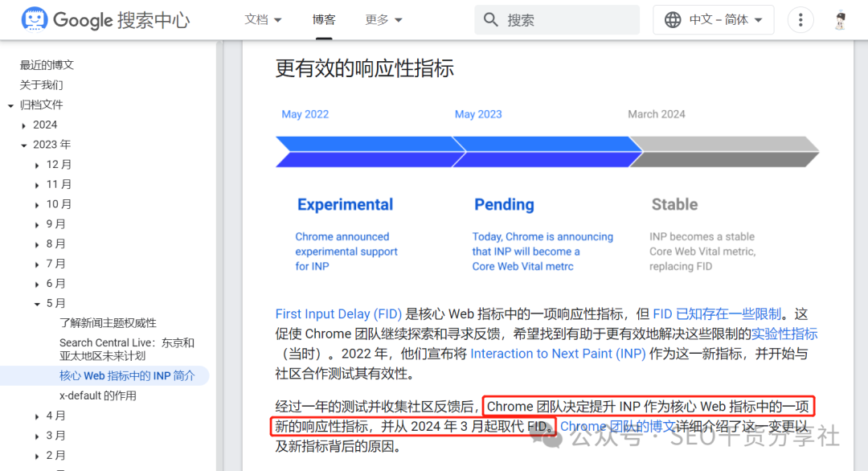Select 核心 Web 指标中的 INP 简介 post
The height and width of the screenshot is (471, 868).
(127, 376)
